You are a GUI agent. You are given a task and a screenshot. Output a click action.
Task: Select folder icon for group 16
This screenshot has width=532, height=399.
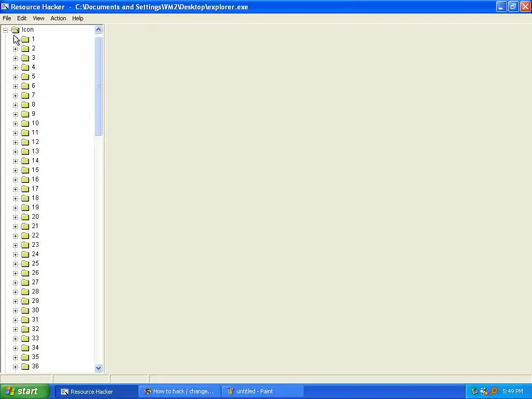coord(25,179)
